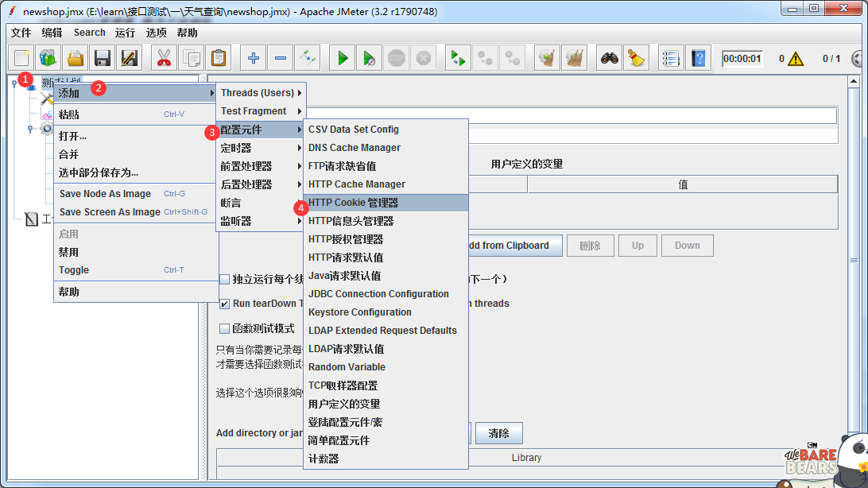868x488 pixels.
Task: Expand the Test Fragment submenu
Action: 260,111
